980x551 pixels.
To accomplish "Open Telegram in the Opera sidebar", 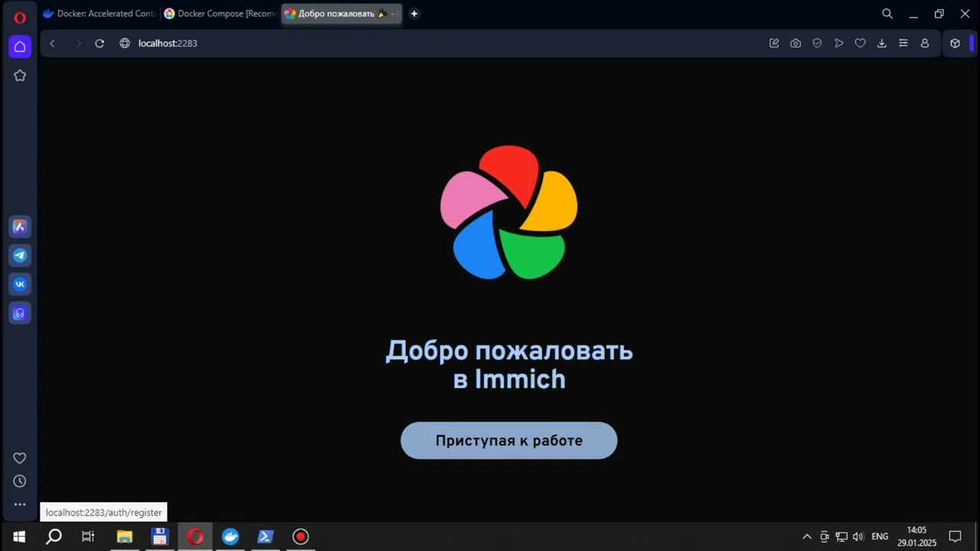I will click(x=20, y=256).
